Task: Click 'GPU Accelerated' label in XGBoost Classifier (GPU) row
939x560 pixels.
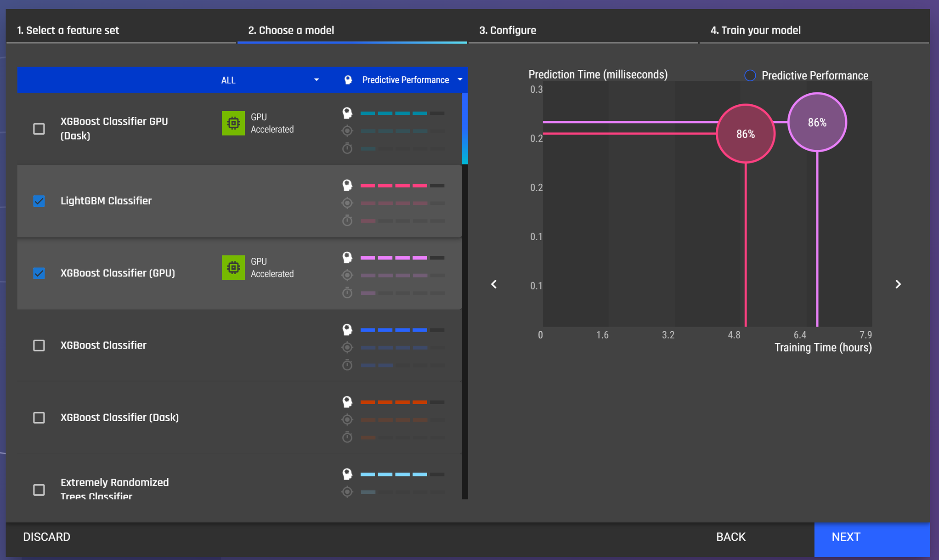Action: coord(272,267)
